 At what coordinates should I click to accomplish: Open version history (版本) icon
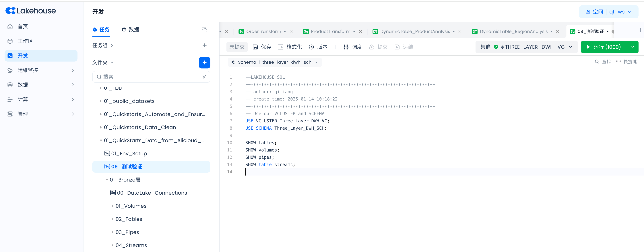[311, 47]
